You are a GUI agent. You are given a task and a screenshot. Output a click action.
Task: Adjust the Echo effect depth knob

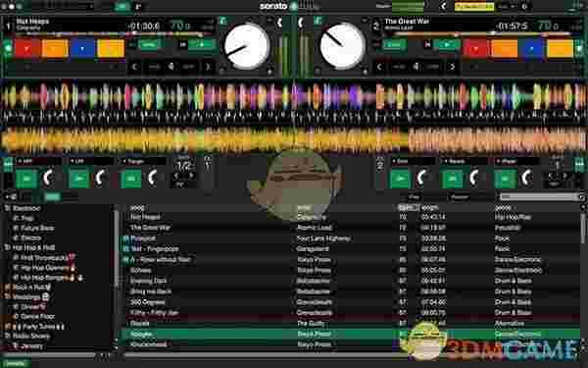421,178
